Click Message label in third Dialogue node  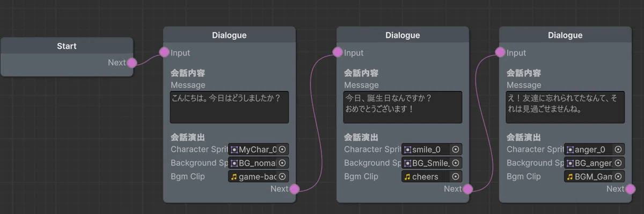coord(524,85)
